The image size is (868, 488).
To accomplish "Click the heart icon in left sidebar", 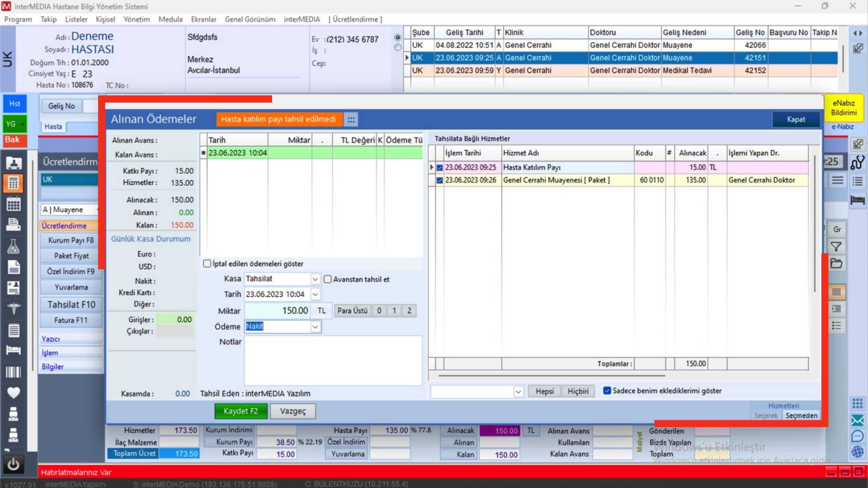I will (x=13, y=393).
